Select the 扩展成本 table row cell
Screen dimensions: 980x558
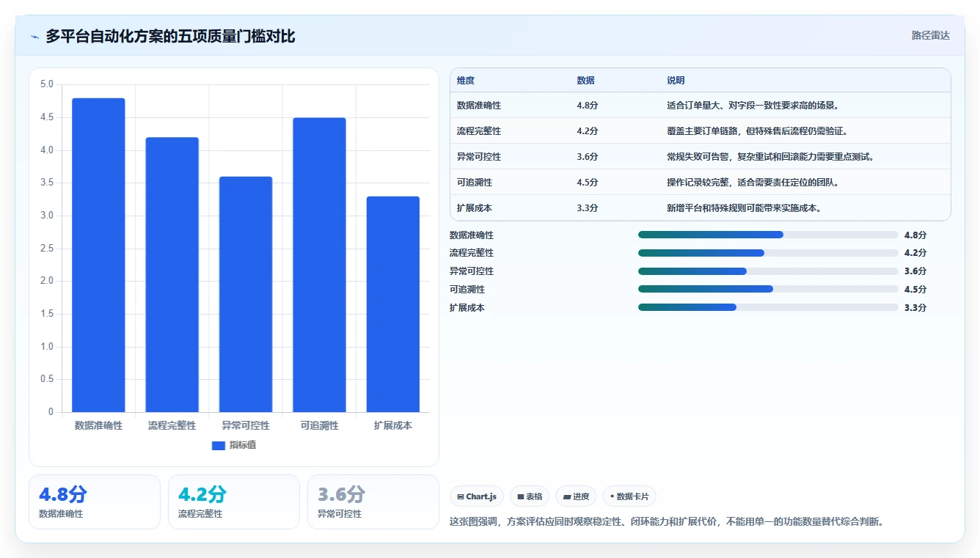[475, 208]
